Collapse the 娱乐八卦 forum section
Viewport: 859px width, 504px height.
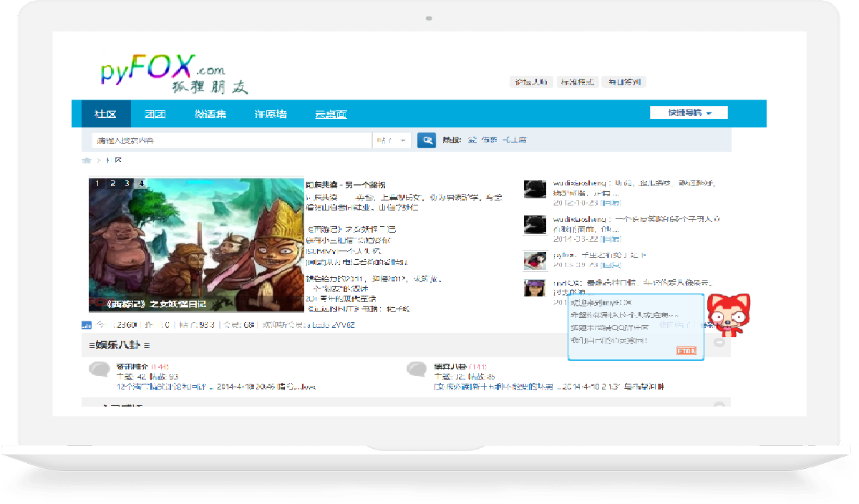[x=719, y=343]
